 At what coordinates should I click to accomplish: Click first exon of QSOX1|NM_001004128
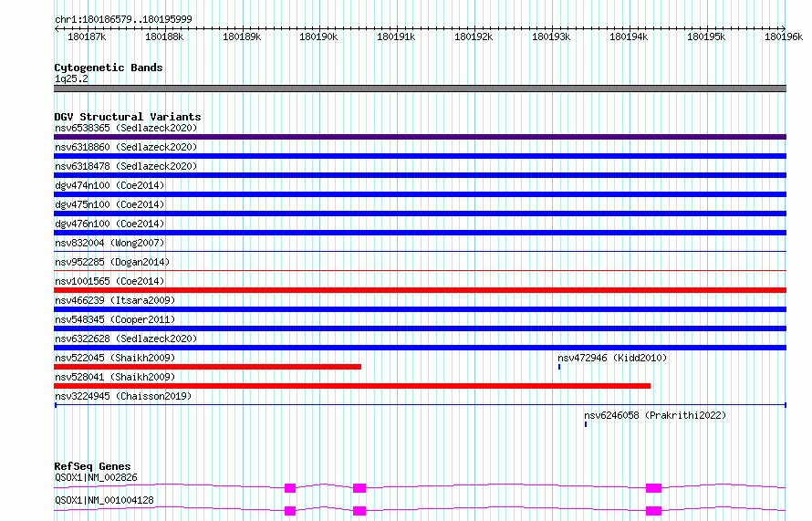click(290, 511)
